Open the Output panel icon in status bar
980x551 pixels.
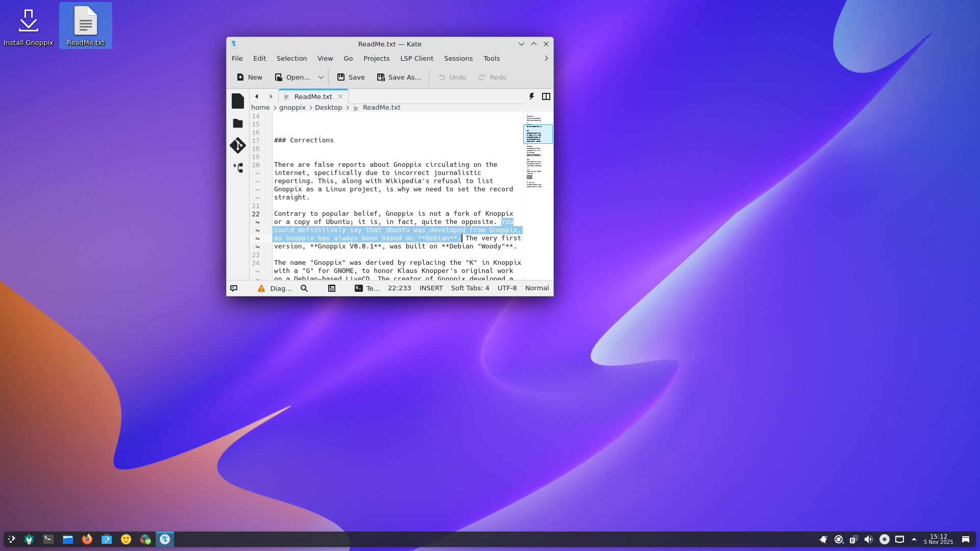332,288
